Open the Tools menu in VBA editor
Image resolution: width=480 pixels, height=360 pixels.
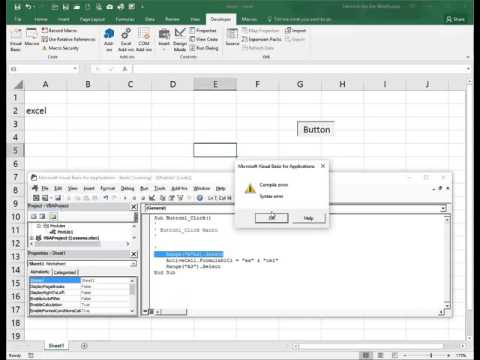[x=160, y=188]
